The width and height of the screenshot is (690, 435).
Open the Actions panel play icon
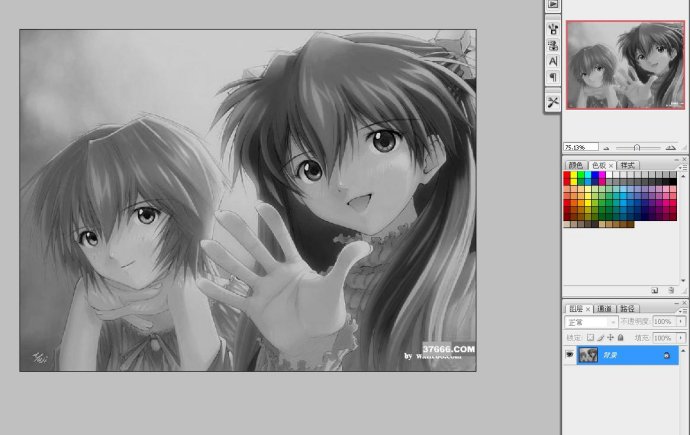click(553, 4)
